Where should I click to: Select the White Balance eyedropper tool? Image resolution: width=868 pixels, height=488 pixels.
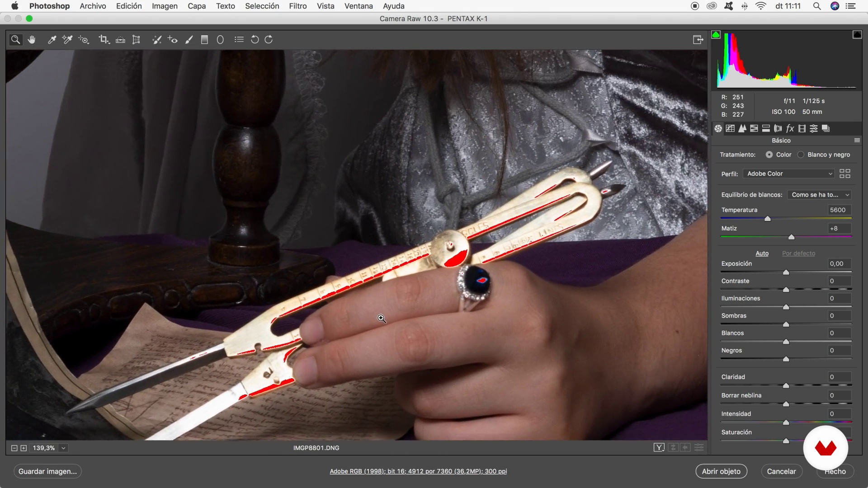click(52, 40)
